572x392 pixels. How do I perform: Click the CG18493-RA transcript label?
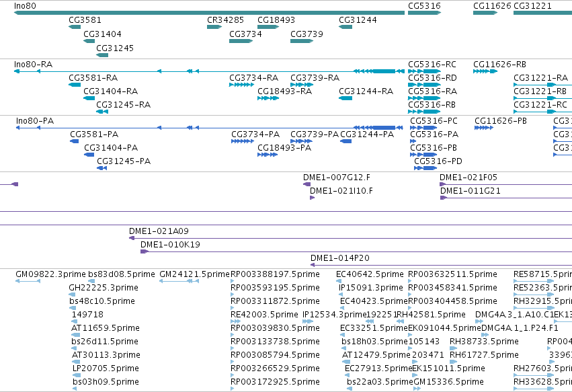coord(284,91)
